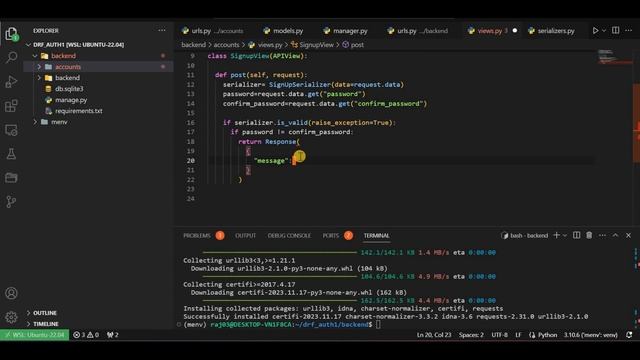
Task: Split the editor to the right
Action: 616,31
